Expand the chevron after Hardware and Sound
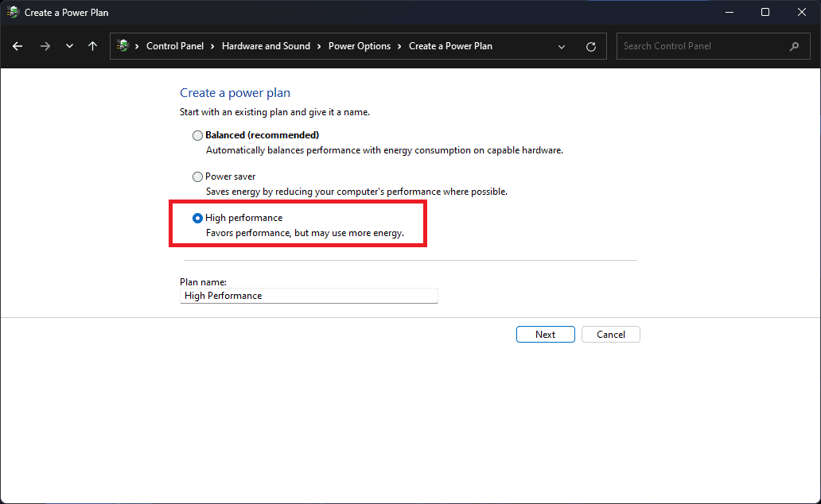Viewport: 821px width, 504px height. 320,46
